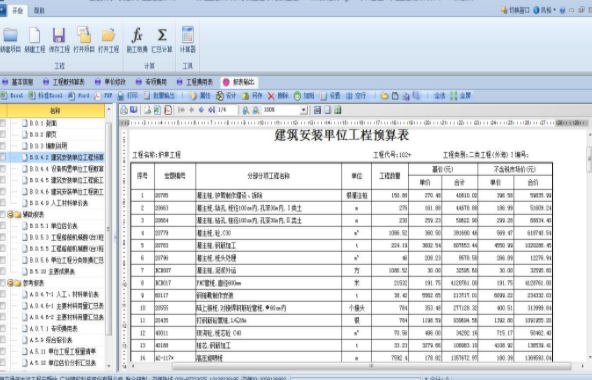The height and width of the screenshot is (380, 592).
Task: Click the 新建工程 blank page icon
Action: [x=34, y=35]
